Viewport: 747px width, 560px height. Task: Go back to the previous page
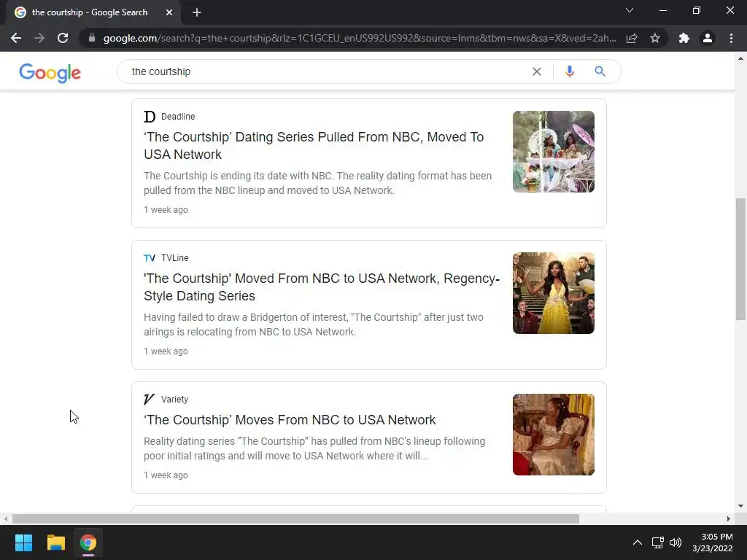tap(16, 38)
